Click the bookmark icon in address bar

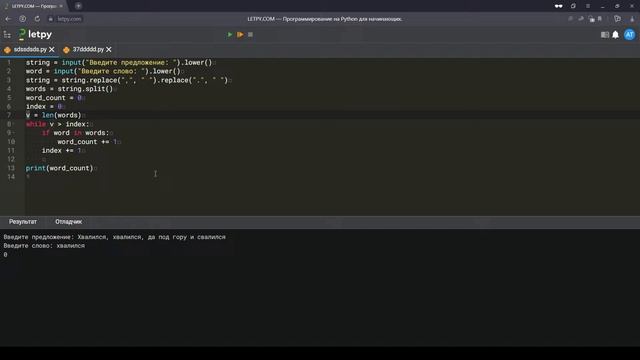point(600,19)
